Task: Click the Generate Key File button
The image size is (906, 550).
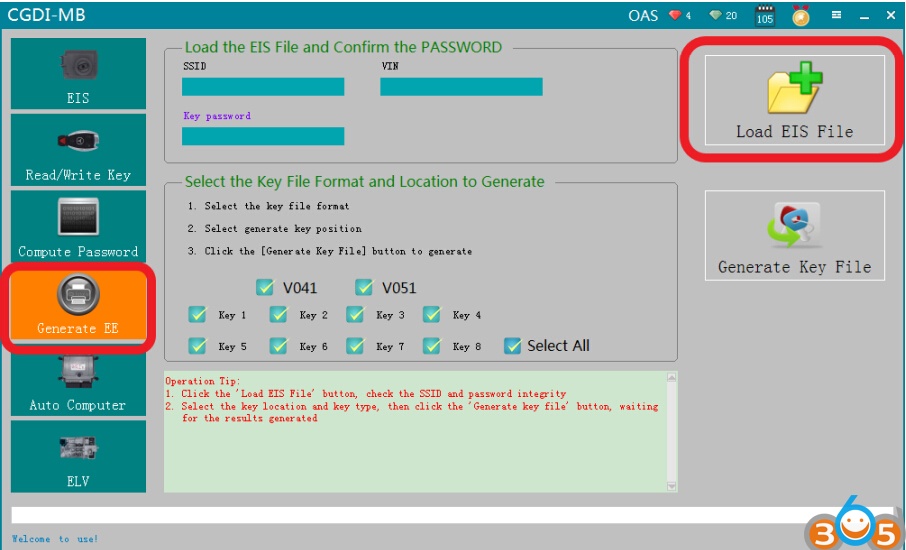Action: [x=794, y=235]
